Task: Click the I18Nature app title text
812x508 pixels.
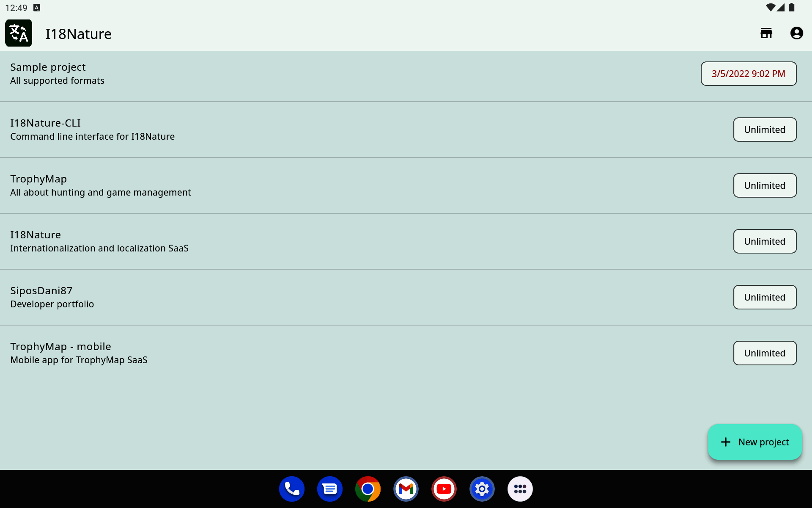Action: (79, 34)
